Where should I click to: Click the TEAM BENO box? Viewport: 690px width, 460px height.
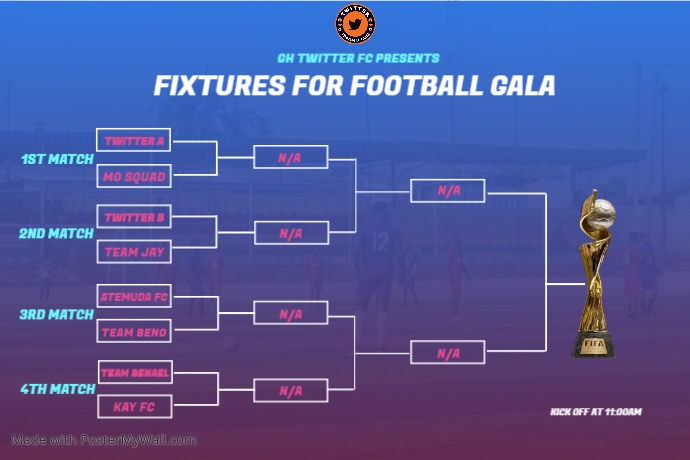tap(133, 331)
